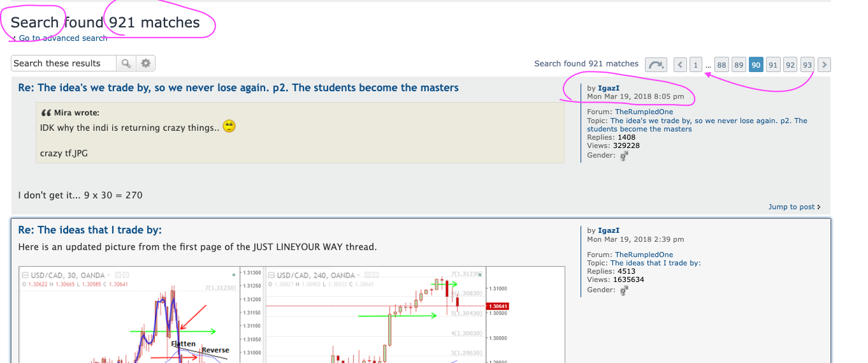Click 'Replies: 4513' text

click(x=611, y=271)
